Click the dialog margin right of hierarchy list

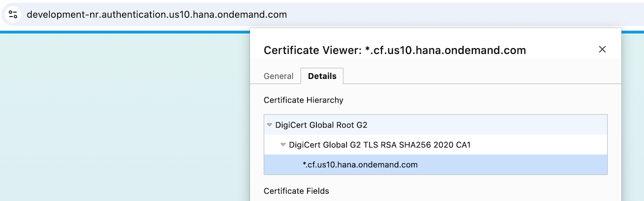click(614, 145)
